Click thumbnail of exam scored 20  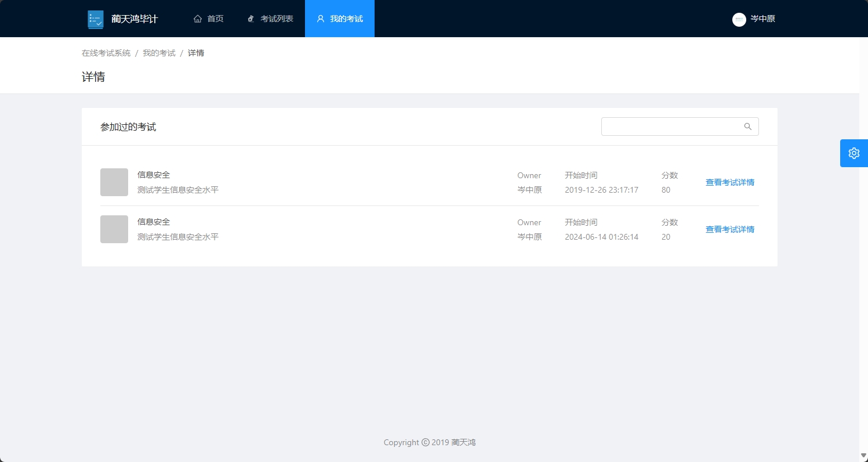[x=114, y=229]
